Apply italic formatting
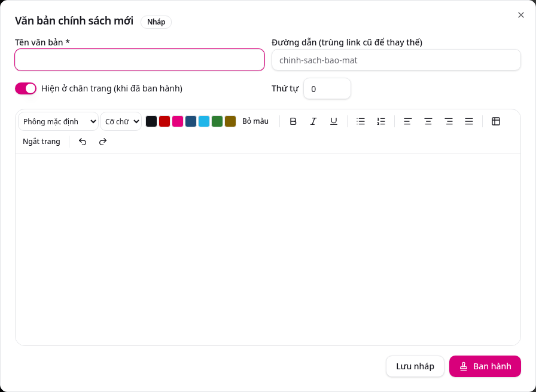The width and height of the screenshot is (536, 392). coord(313,121)
